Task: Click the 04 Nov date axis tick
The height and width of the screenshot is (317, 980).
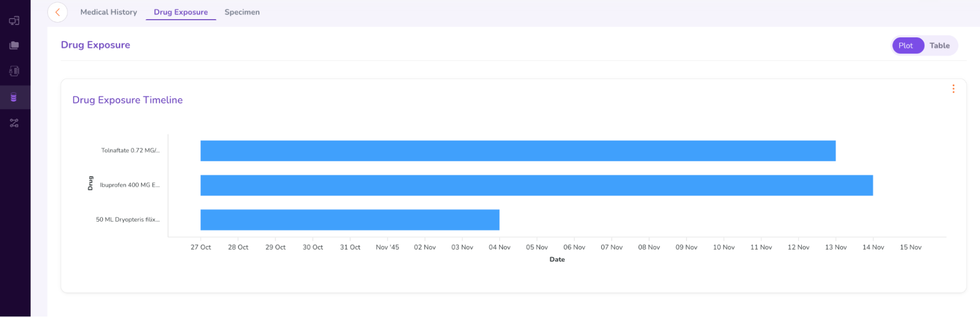Action: 499,247
